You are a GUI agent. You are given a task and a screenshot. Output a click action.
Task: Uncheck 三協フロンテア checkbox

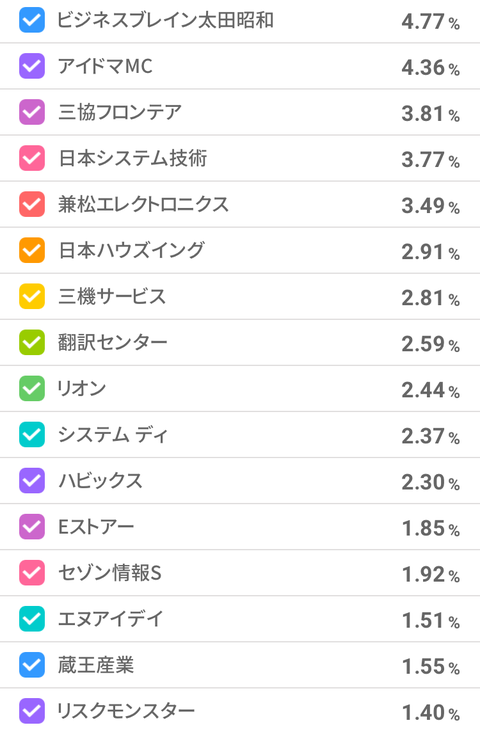pos(32,112)
